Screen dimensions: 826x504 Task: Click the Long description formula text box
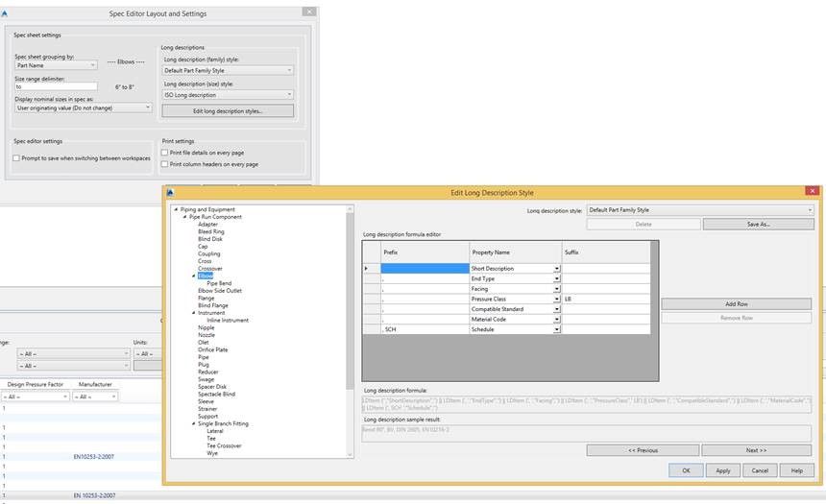click(587, 404)
